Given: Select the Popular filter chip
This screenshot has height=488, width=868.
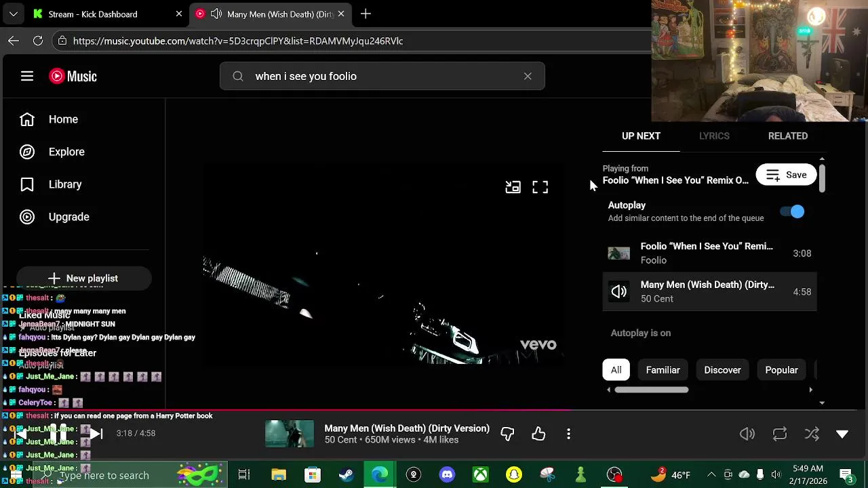Looking at the screenshot, I should (781, 370).
